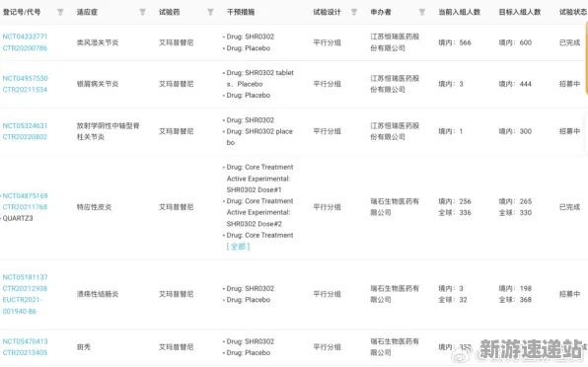Open EUCTR2021-001940-86 registry link
The image size is (588, 367).
23,306
